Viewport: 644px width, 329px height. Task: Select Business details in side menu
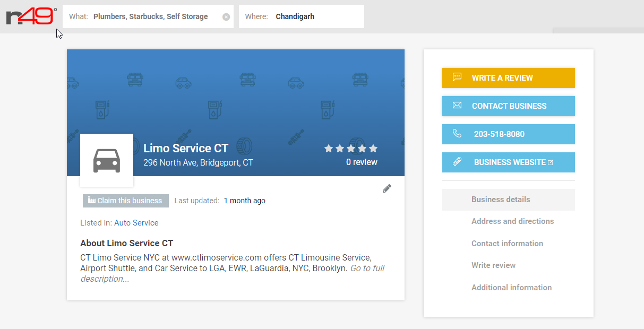[x=509, y=200]
